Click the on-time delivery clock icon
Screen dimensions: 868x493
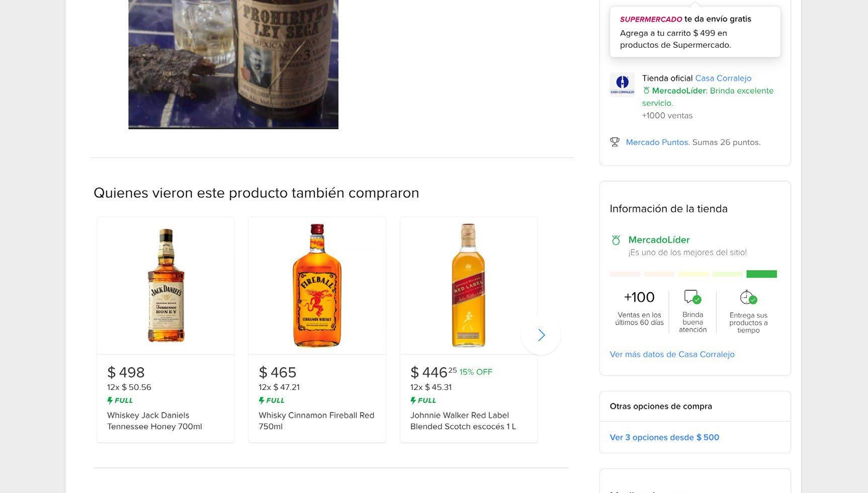(x=748, y=297)
